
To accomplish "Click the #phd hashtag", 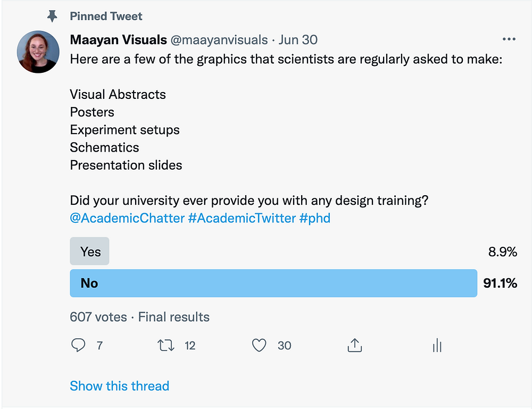I will coord(314,218).
